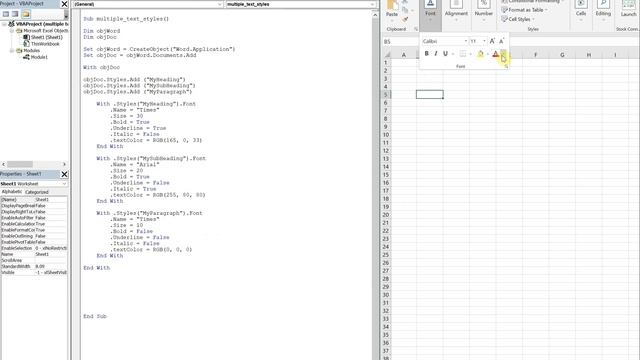Click the Visible property row
The image size is (640, 360).
tap(34, 272)
